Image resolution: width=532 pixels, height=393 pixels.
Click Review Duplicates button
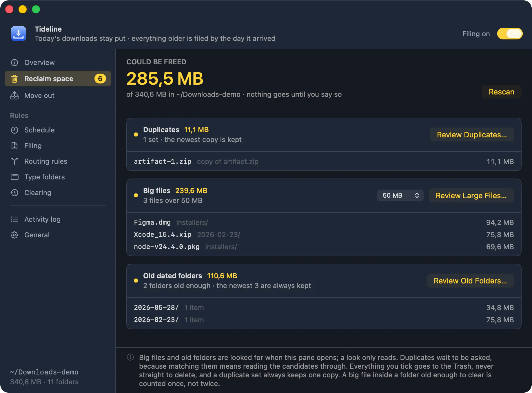pyautogui.click(x=472, y=135)
